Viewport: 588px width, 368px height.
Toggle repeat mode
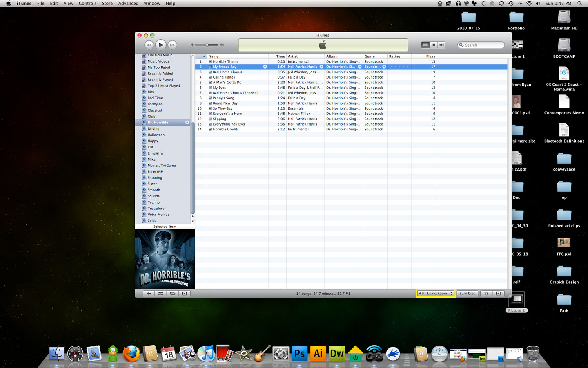tap(172, 293)
